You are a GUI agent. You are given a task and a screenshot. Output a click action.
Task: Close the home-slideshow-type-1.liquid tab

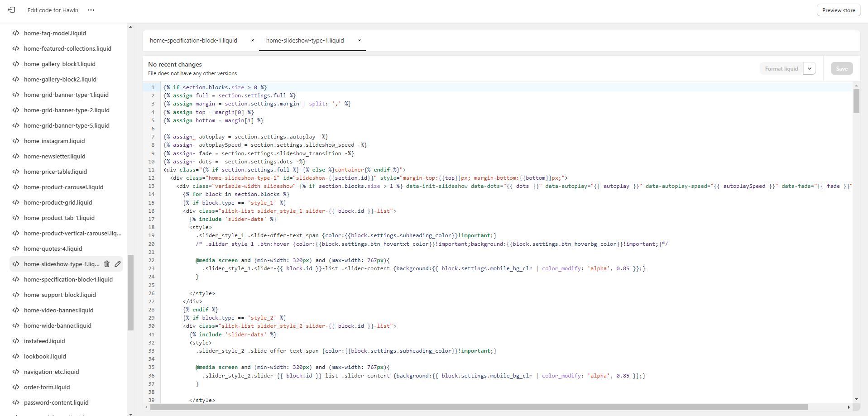360,40
